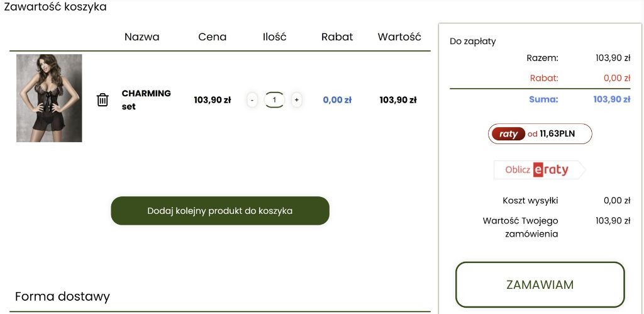This screenshot has height=314, width=644.
Task: Open the raty od 11,63PLN badge
Action: tap(540, 133)
